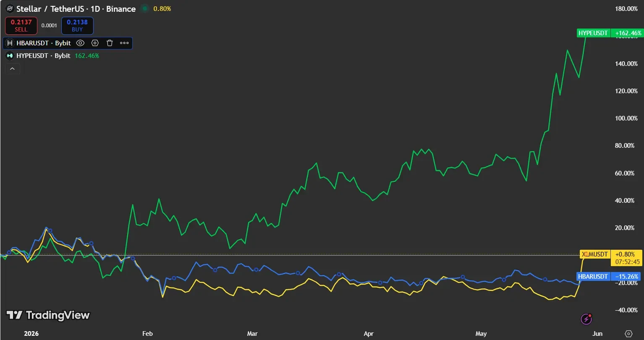Click the yellow XLMUSDT price scale label
This screenshot has height=340, width=644.
595,254
